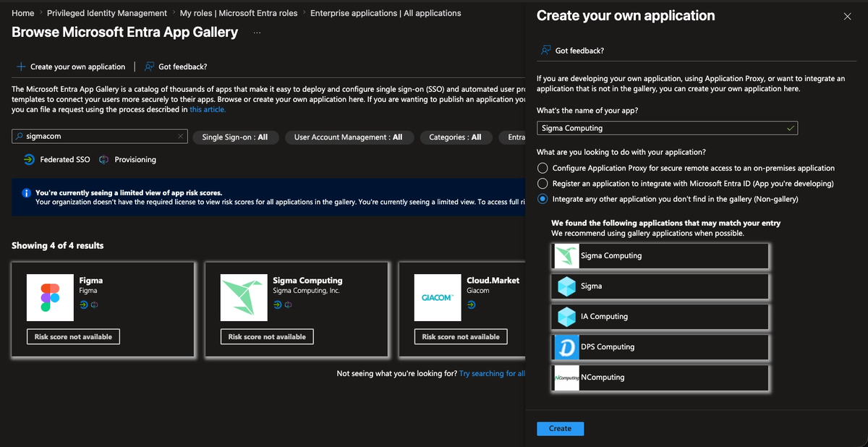Viewport: 868px width, 447px height.
Task: Click the Showing 4 of 4 results text
Action: tap(57, 246)
